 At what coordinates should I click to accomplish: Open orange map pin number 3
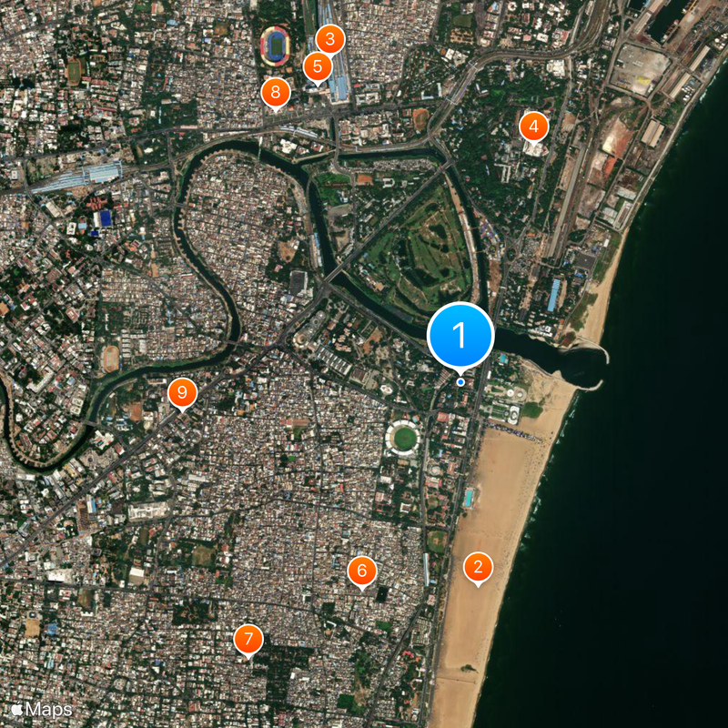click(330, 40)
